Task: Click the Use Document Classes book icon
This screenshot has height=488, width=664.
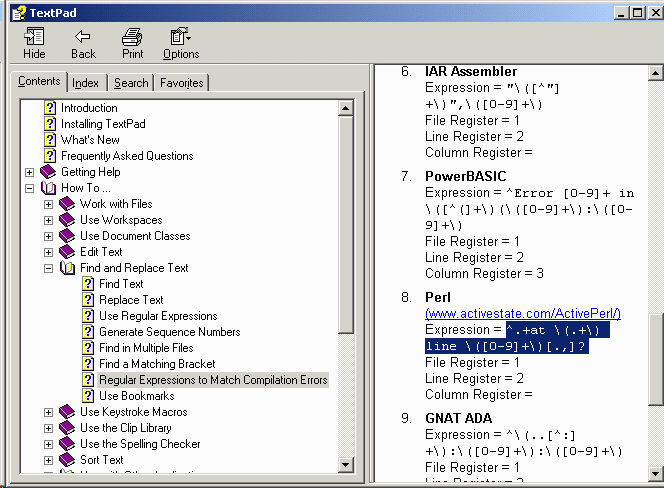Action: pos(67,236)
